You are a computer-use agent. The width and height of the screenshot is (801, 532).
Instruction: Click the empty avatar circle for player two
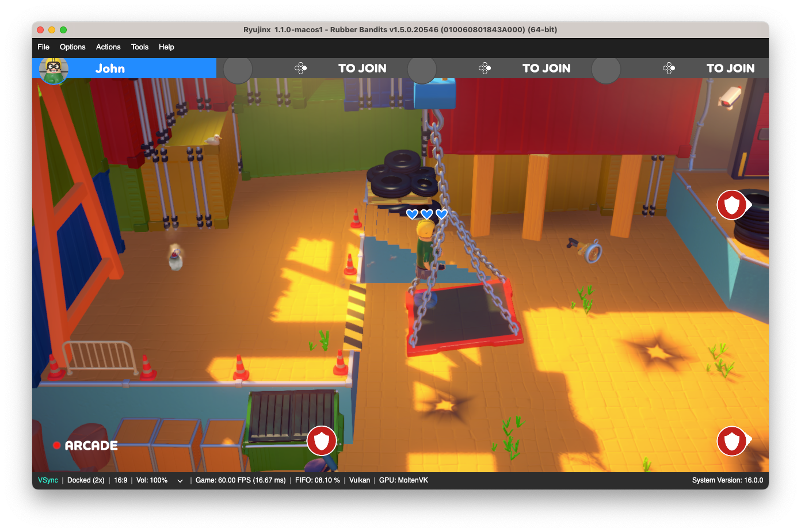238,70
